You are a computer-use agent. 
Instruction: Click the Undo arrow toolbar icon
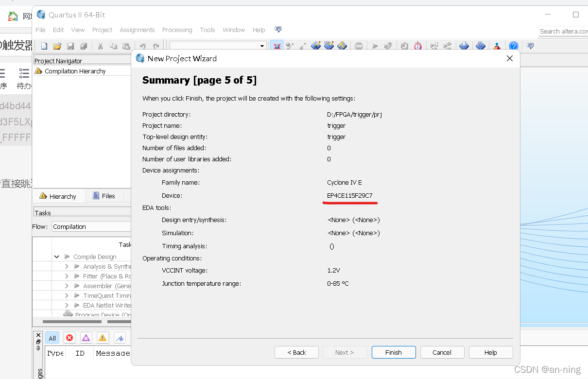(x=143, y=46)
